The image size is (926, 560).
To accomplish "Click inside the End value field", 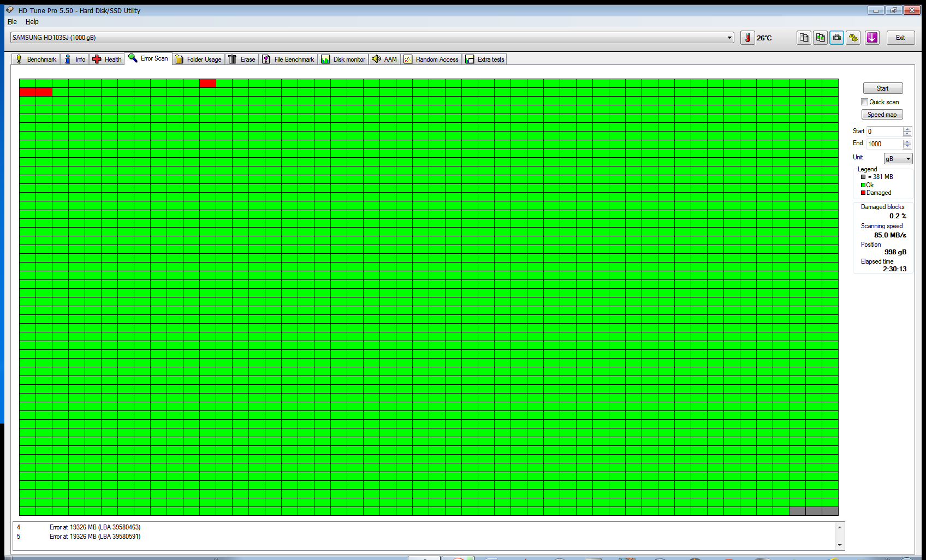I will point(884,144).
